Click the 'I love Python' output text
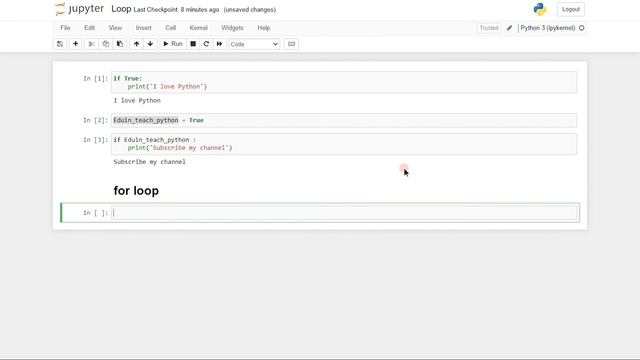Viewport: 640px width, 360px height. [137, 100]
